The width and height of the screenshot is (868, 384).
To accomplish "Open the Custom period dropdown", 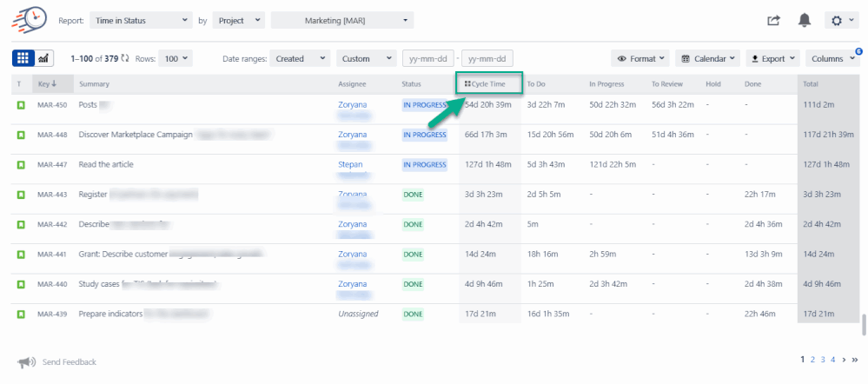I will (x=367, y=58).
